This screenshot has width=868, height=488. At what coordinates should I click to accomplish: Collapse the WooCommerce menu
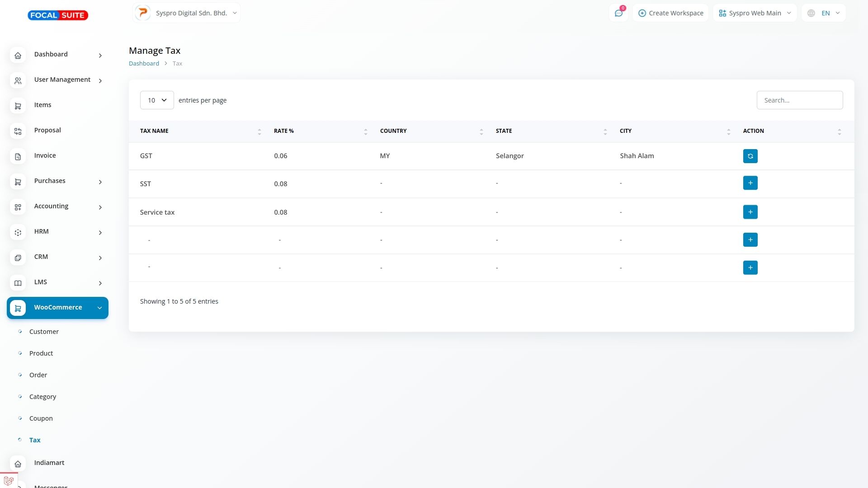coord(99,308)
